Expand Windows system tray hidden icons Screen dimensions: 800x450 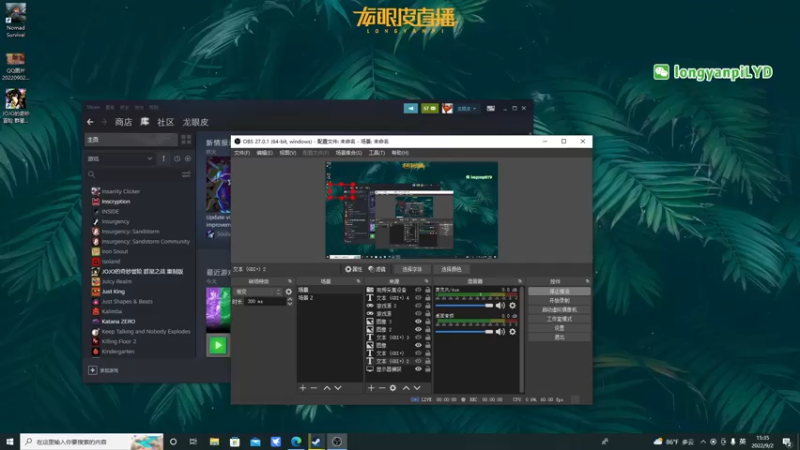pos(703,442)
